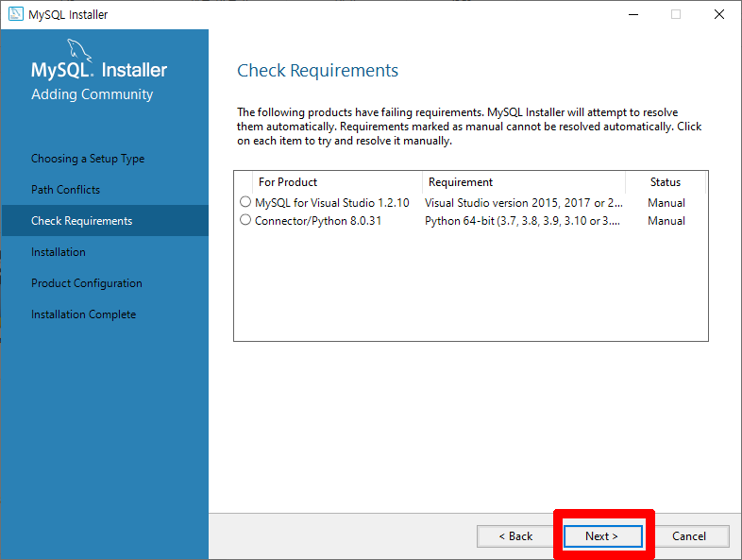This screenshot has height=560, width=742.
Task: Select MySQL for Visual Studio 1.2.10 radio button
Action: 245,202
